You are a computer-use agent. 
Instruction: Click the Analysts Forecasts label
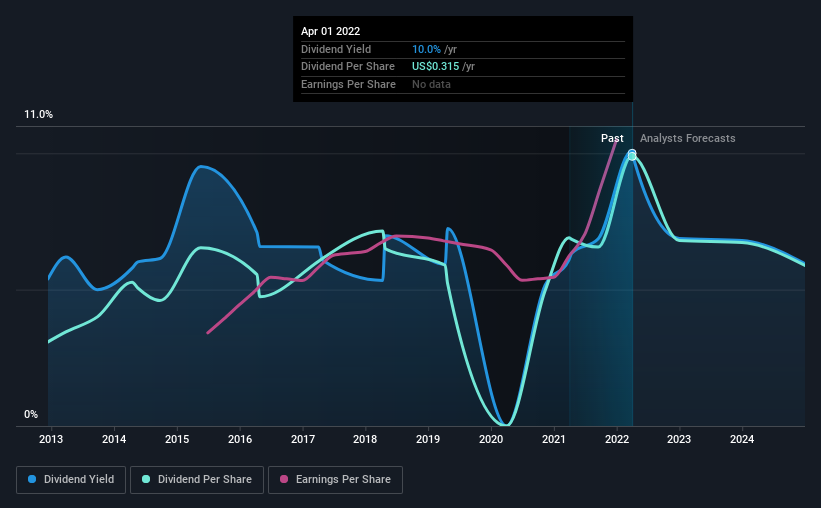click(x=687, y=138)
